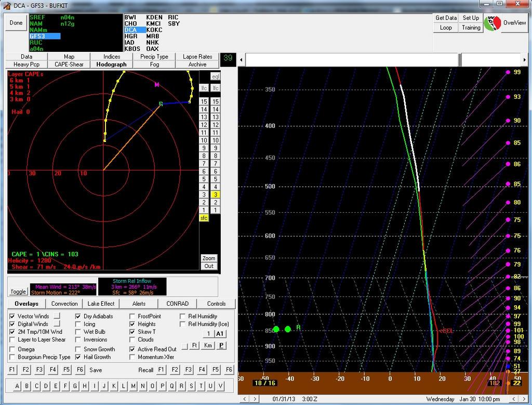
Task: Switch to the Heavy Pcp tab
Action: click(x=26, y=64)
